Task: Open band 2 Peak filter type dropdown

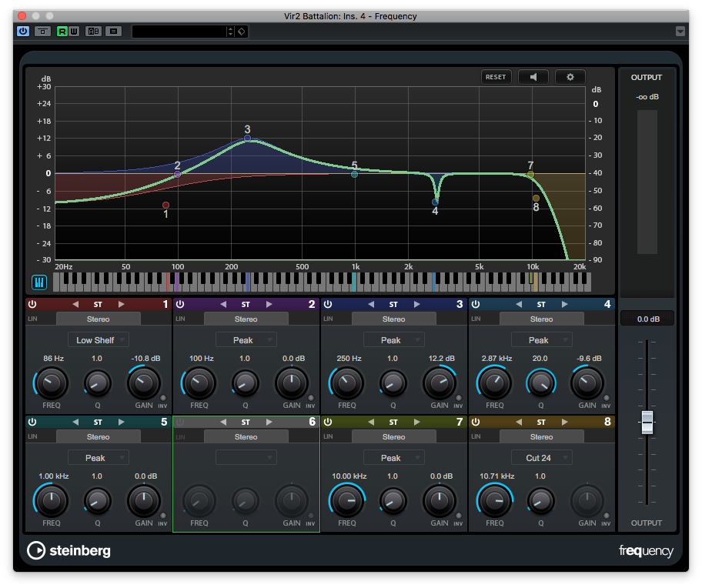Action: [x=246, y=340]
